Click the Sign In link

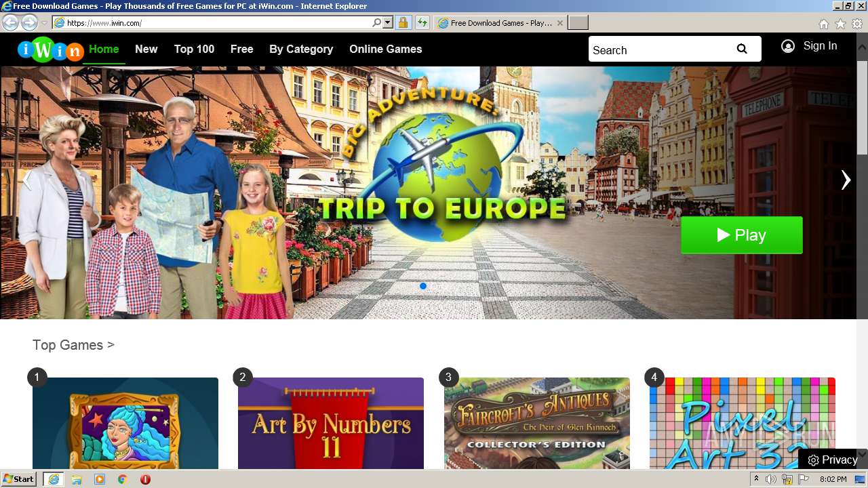[820, 46]
